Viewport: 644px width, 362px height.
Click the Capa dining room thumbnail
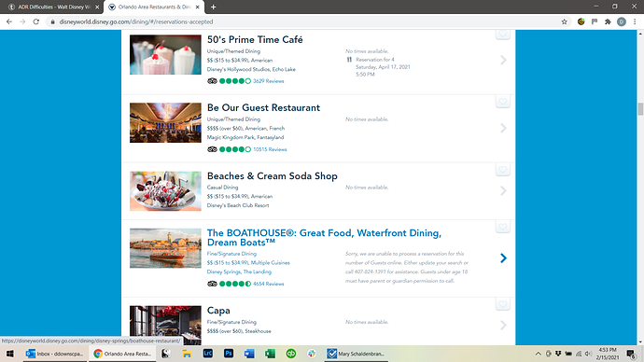click(165, 325)
